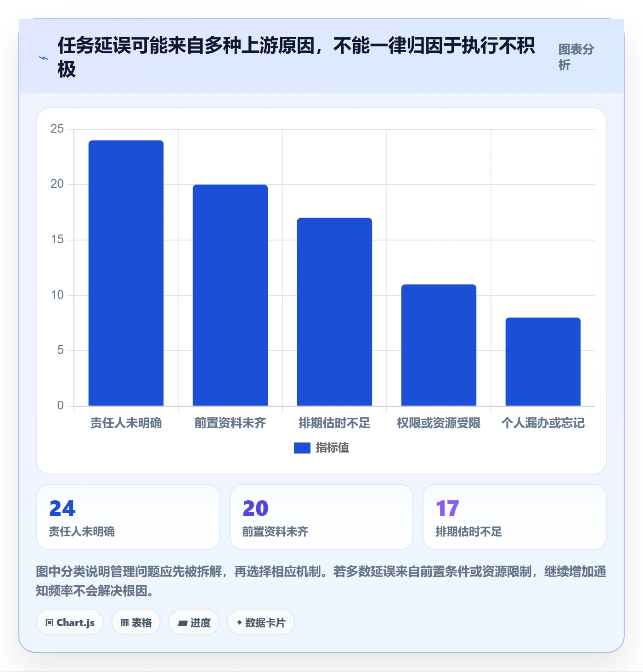Click the y-axis value 25
Image resolution: width=643 pixels, height=672 pixels.
click(57, 129)
